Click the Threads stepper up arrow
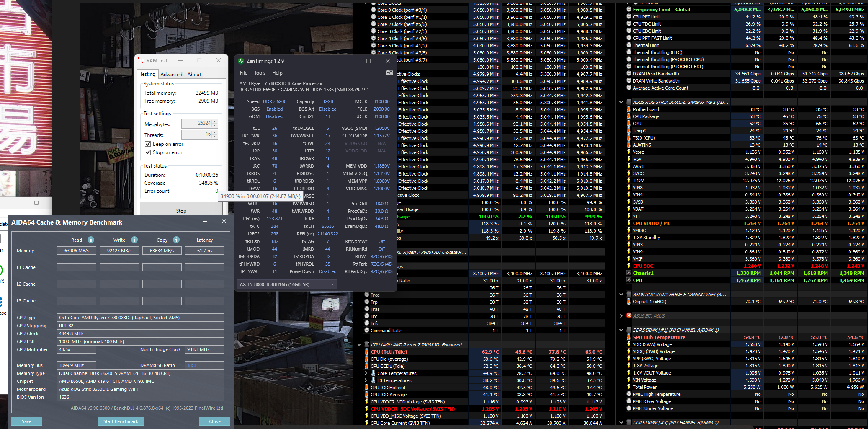Viewport: 868px width, 429px height. click(x=214, y=133)
